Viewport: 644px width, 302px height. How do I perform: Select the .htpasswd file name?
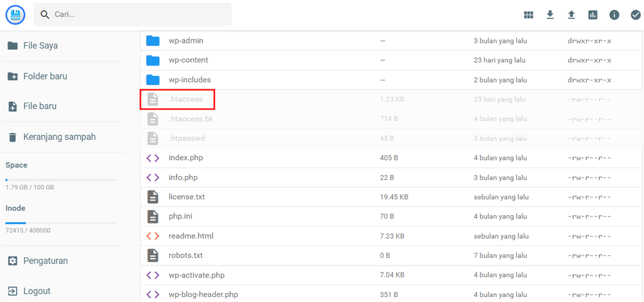coord(186,138)
